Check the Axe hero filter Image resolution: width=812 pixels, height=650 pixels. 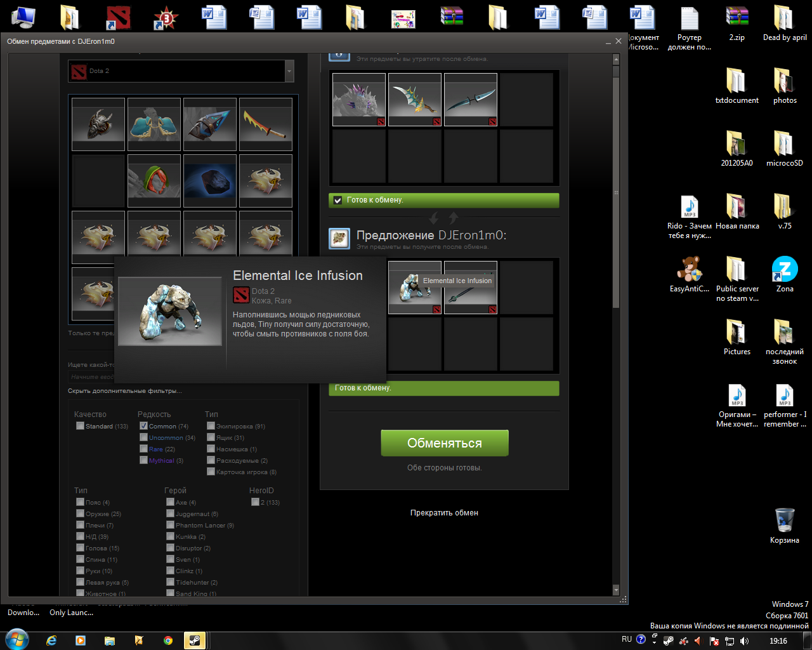[x=171, y=502]
